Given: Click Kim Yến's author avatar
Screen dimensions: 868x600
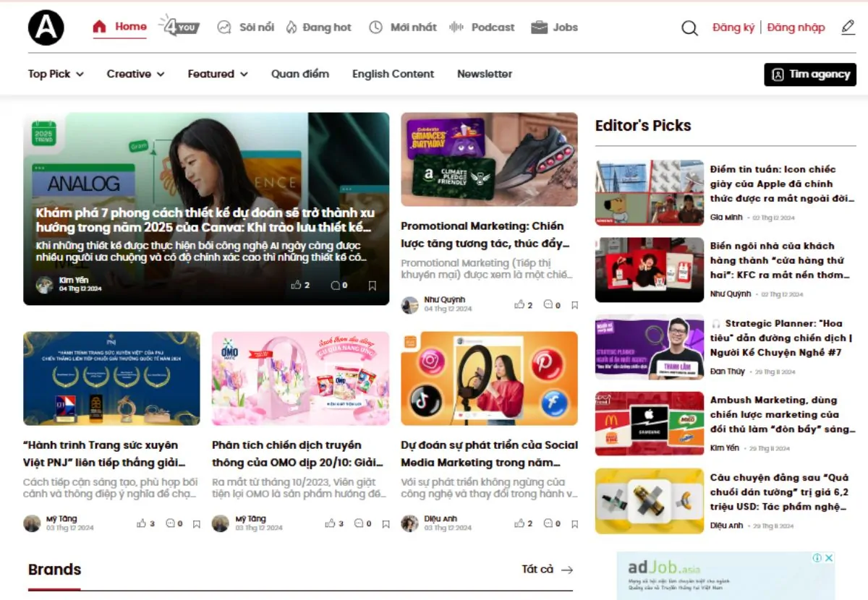Looking at the screenshot, I should coord(45,285).
